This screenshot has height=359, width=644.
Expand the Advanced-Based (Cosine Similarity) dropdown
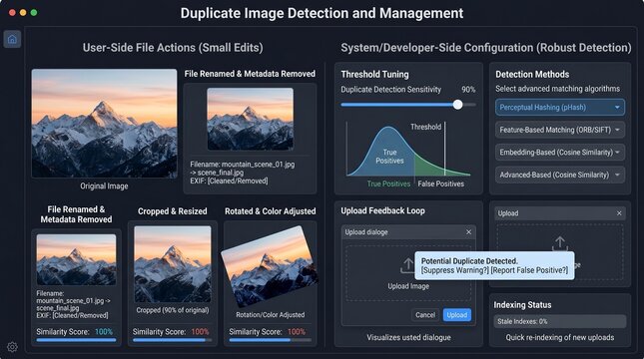tap(560, 175)
